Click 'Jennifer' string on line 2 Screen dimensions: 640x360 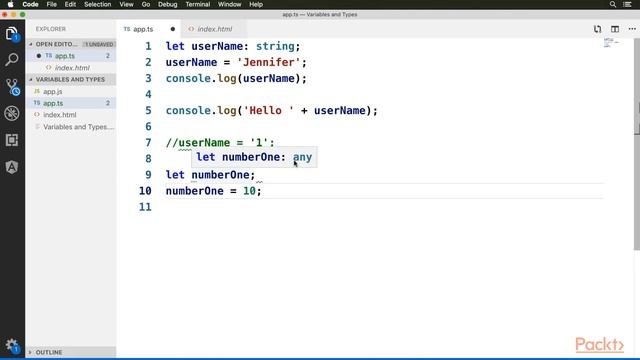pyautogui.click(x=269, y=62)
